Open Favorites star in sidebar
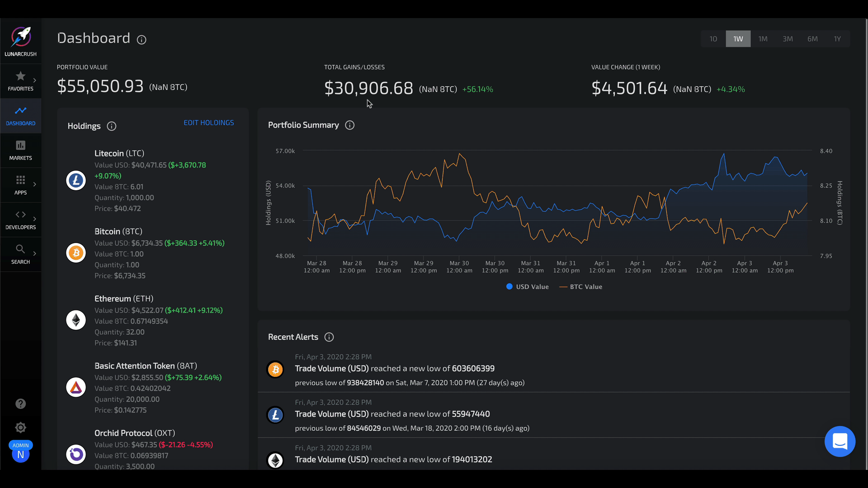Image resolution: width=868 pixels, height=488 pixels. [20, 76]
